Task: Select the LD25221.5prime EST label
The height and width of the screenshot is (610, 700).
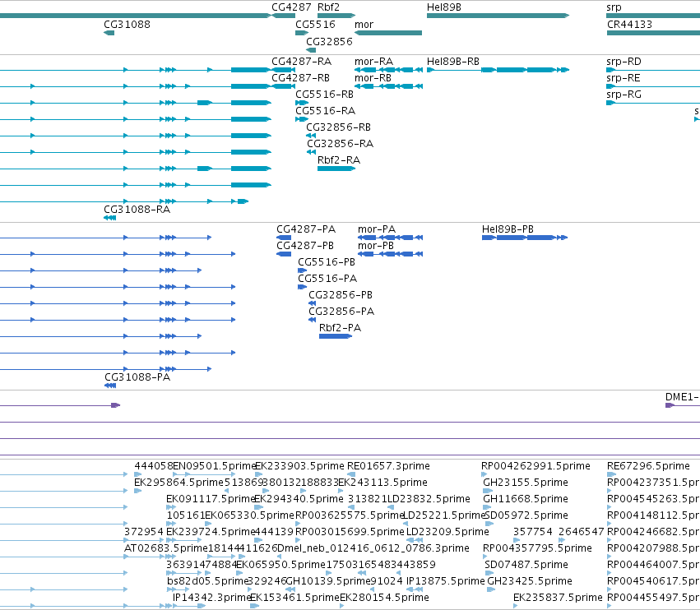Action: click(x=444, y=515)
